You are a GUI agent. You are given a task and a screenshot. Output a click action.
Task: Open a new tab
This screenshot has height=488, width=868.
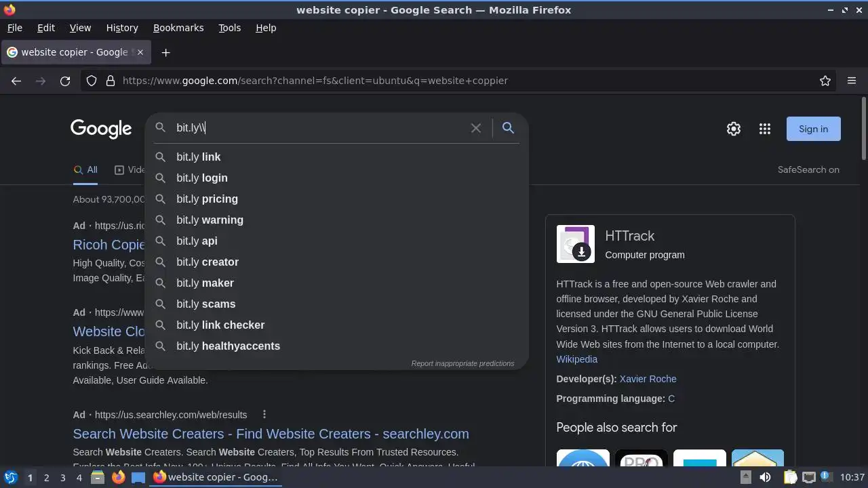point(165,52)
